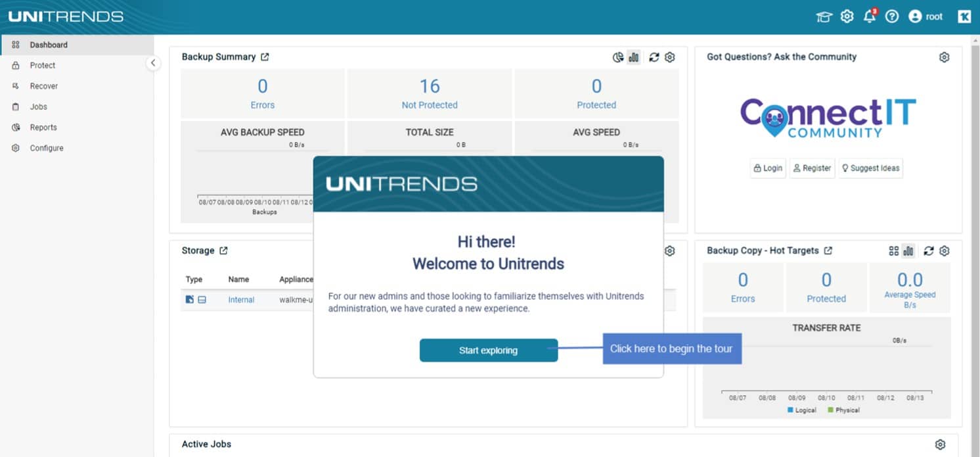The width and height of the screenshot is (980, 457).
Task: Click the disk icon in Internal row
Action: (202, 300)
